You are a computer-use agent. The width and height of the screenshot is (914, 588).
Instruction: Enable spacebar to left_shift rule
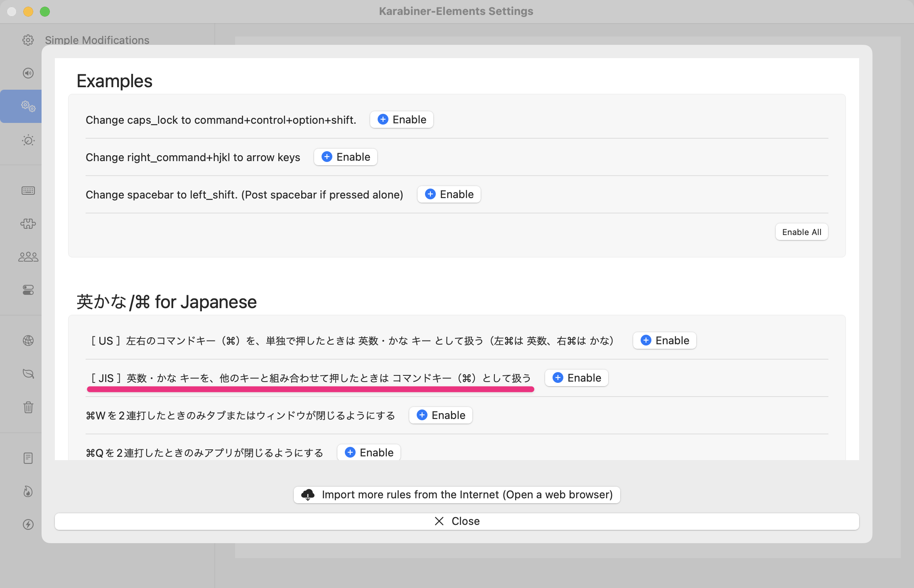pos(449,194)
